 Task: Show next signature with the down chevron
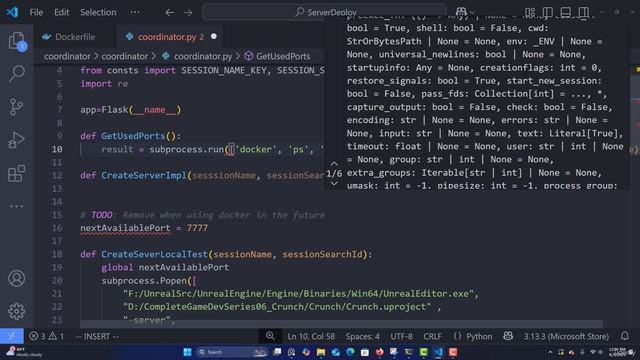pyautogui.click(x=334, y=184)
